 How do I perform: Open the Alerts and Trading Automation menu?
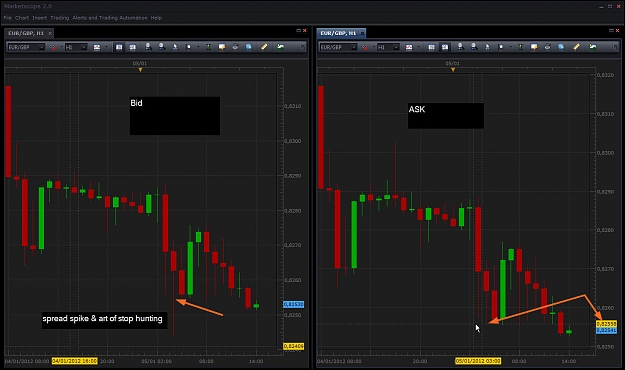click(x=110, y=18)
